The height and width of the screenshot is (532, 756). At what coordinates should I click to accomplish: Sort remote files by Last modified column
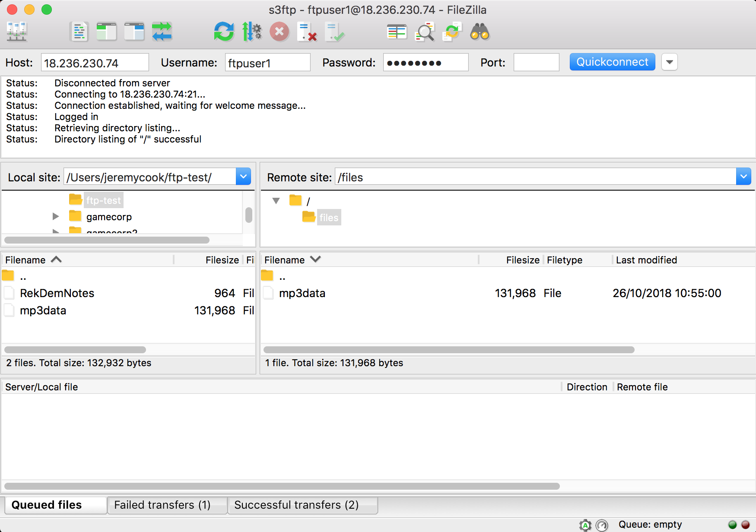646,260
